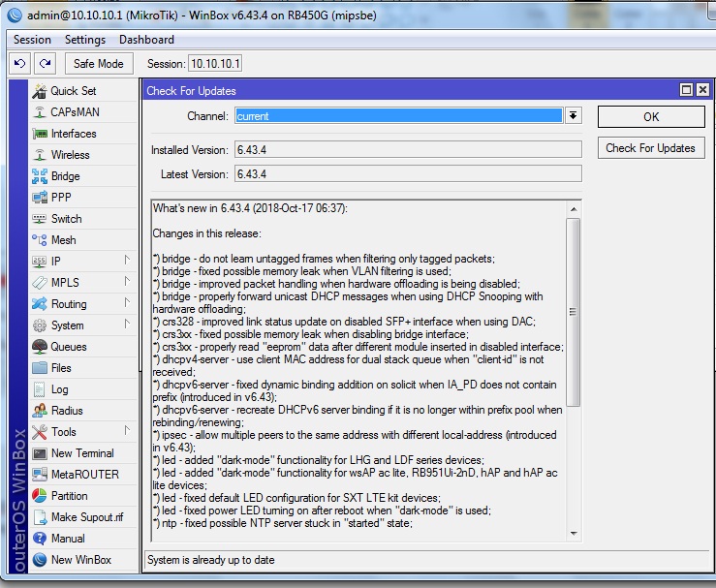This screenshot has width=716, height=588.
Task: Click the undo arrow toolbar button
Action: (19, 64)
